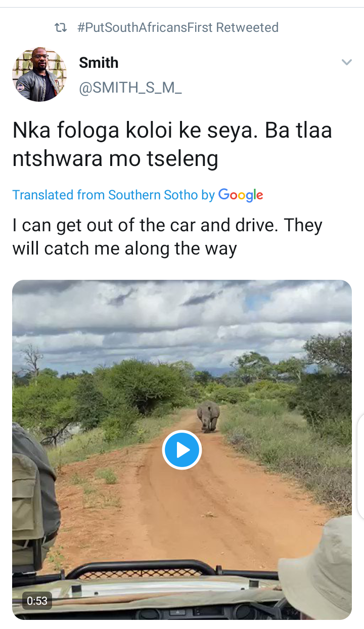Open the @SMITH_S_M_ handle
The image size is (364, 629).
130,88
